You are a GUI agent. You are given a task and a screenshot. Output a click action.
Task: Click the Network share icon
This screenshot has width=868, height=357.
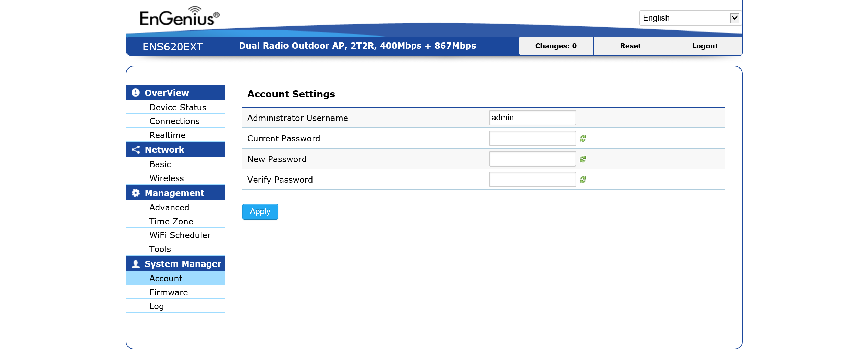[136, 150]
